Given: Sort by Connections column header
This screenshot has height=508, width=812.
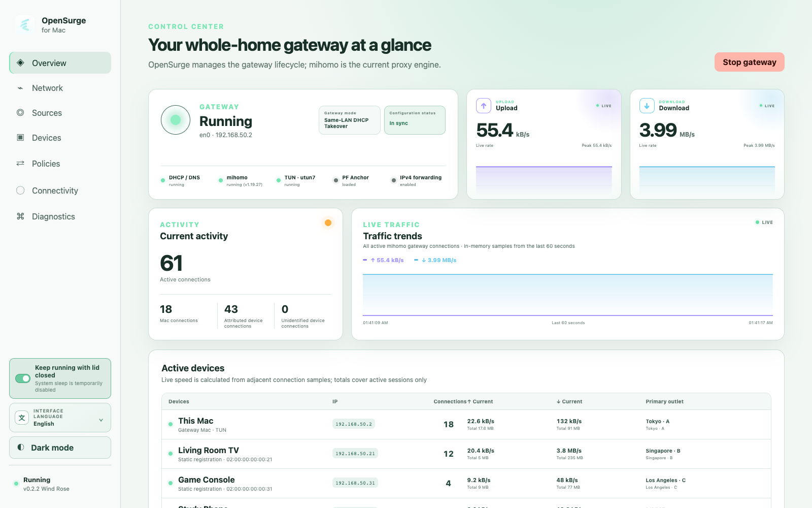Looking at the screenshot, I should (x=450, y=401).
